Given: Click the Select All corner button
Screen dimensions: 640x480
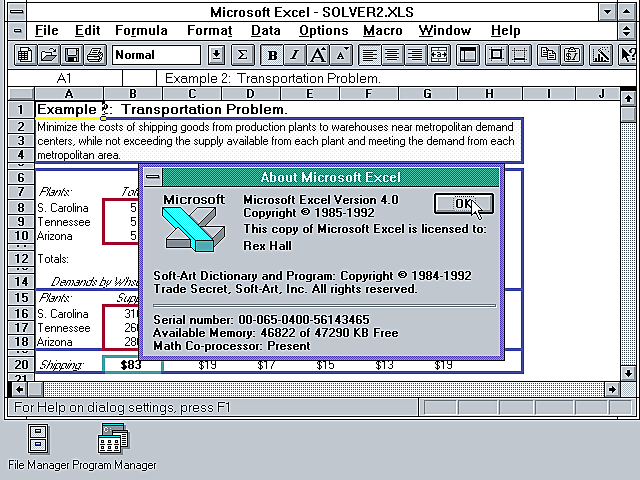Looking at the screenshot, I should 21,94.
